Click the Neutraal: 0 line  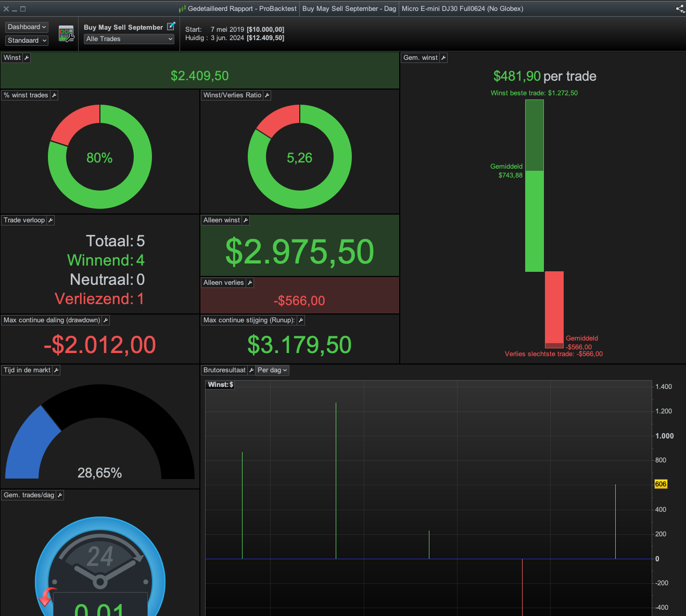(108, 280)
